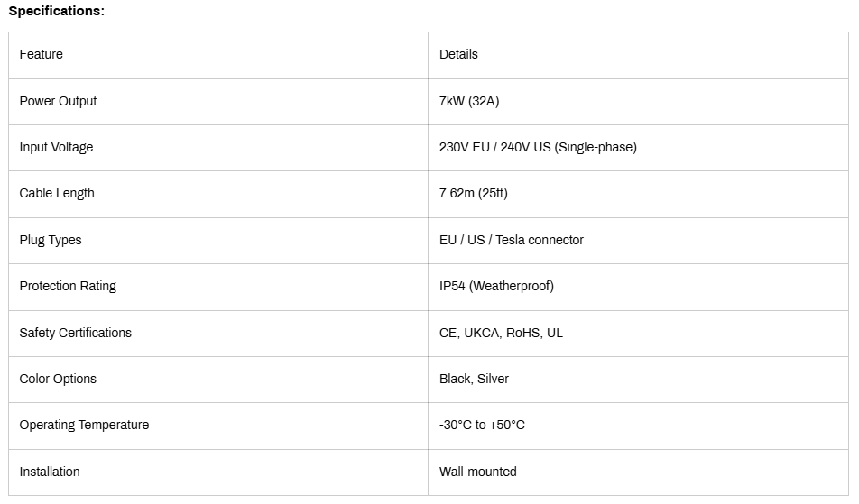Click the Cable Length label

[57, 193]
